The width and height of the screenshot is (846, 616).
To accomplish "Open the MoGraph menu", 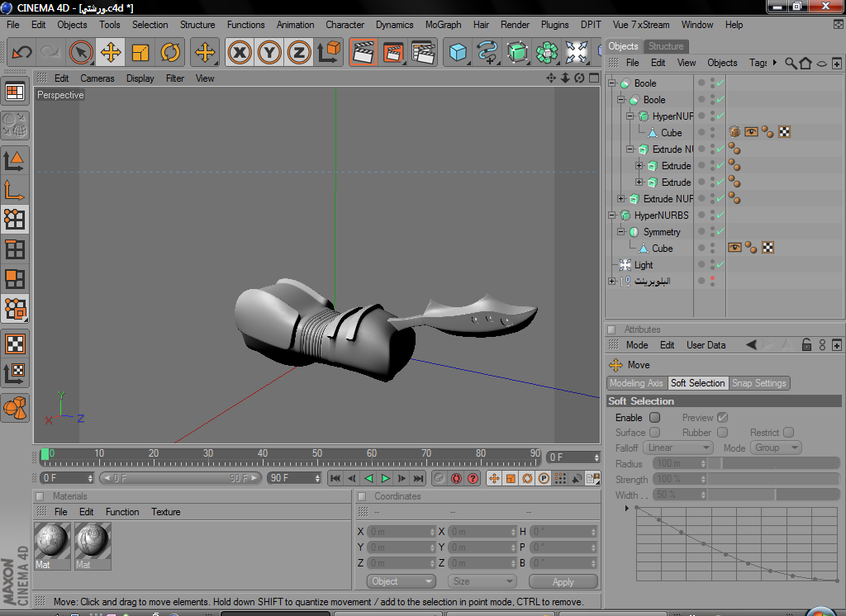I will tap(443, 25).
